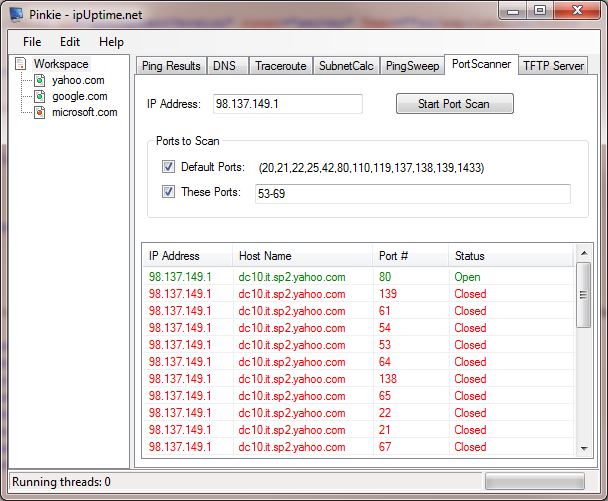Open the Help menu
608x501 pixels.
coord(111,42)
